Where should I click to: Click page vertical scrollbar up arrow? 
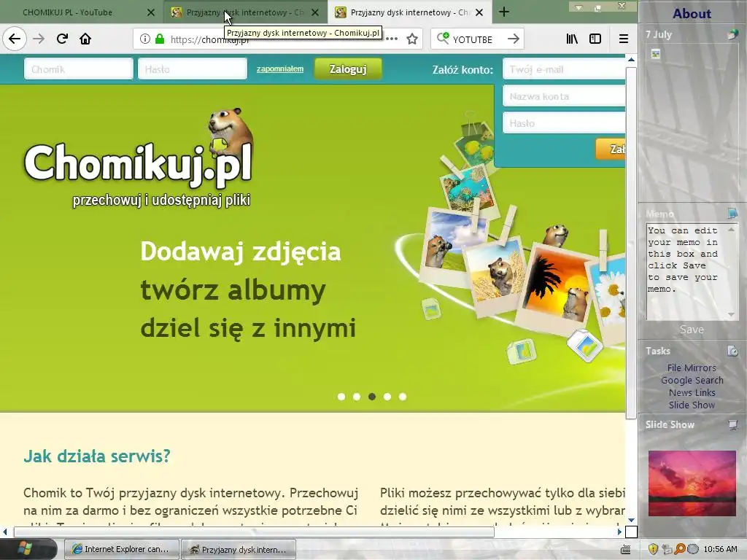(631, 60)
